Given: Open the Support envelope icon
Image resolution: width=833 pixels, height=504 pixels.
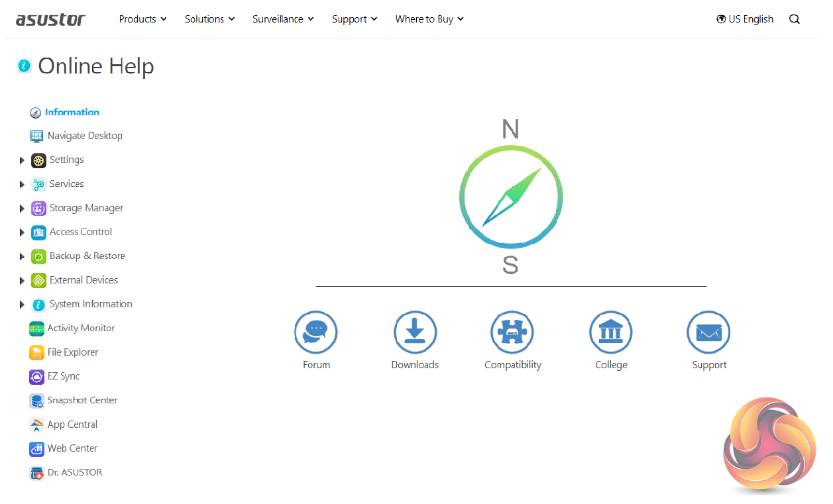Looking at the screenshot, I should pyautogui.click(x=708, y=332).
